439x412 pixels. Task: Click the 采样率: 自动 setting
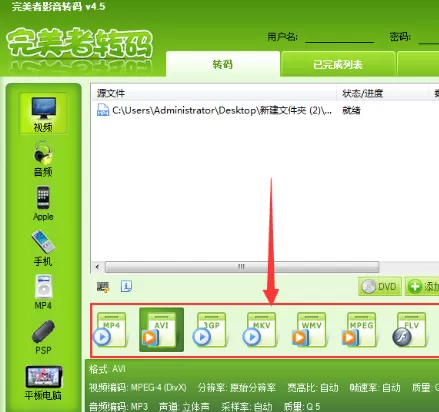click(247, 407)
